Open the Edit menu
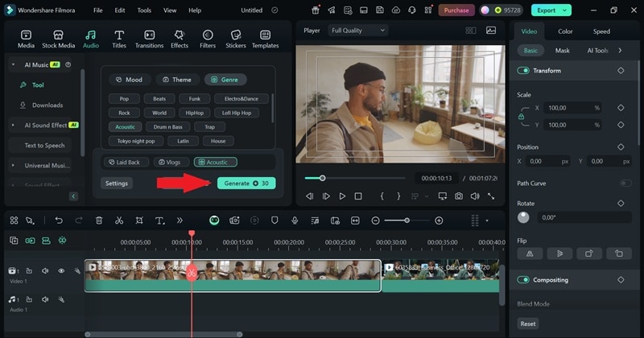The image size is (644, 338). point(120,10)
